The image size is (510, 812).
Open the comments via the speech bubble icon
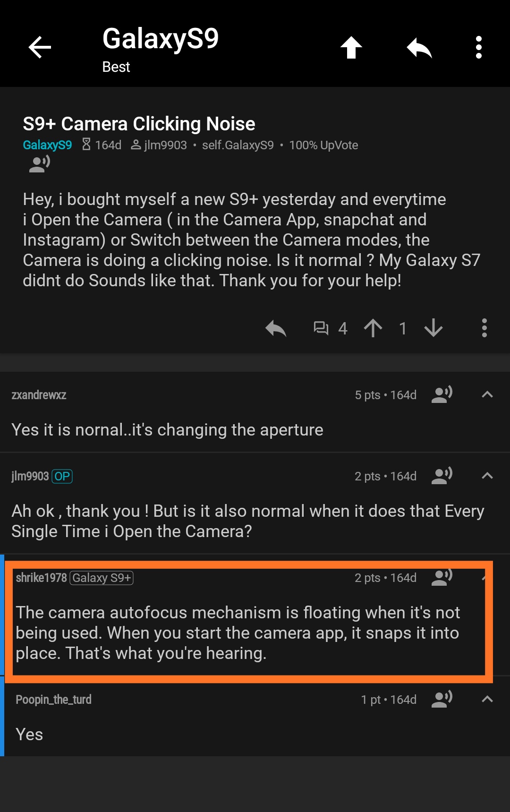click(x=322, y=328)
